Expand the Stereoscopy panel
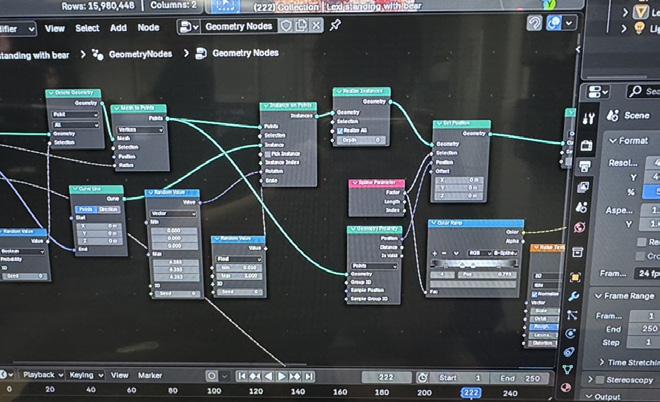The width and height of the screenshot is (660, 402). (590, 380)
